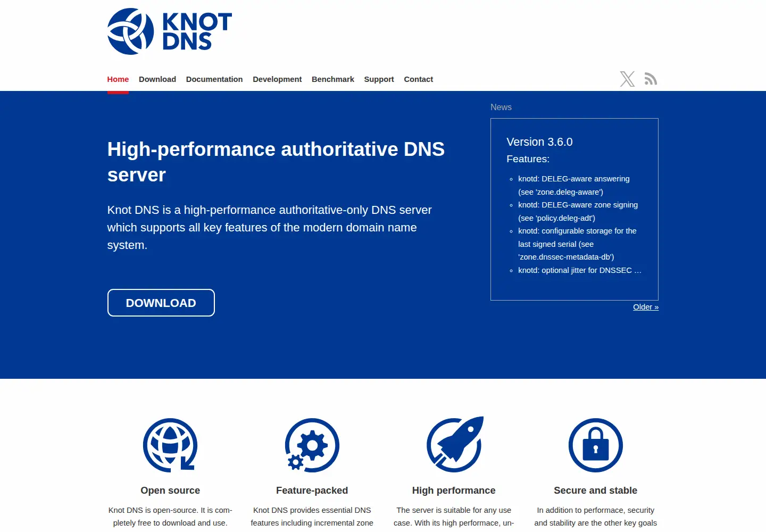
Task: Click the 'DELEG-aware zone signing' news item
Action: coord(578,211)
